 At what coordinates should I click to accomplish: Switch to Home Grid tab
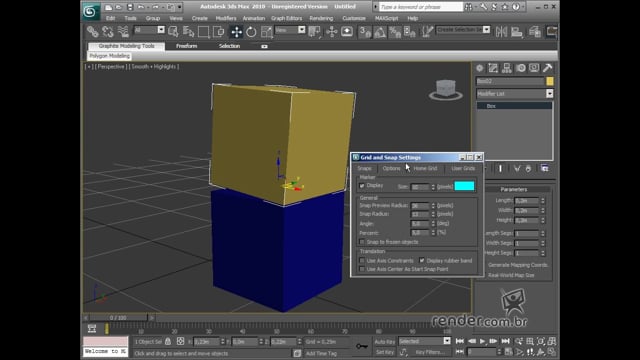[425, 169]
